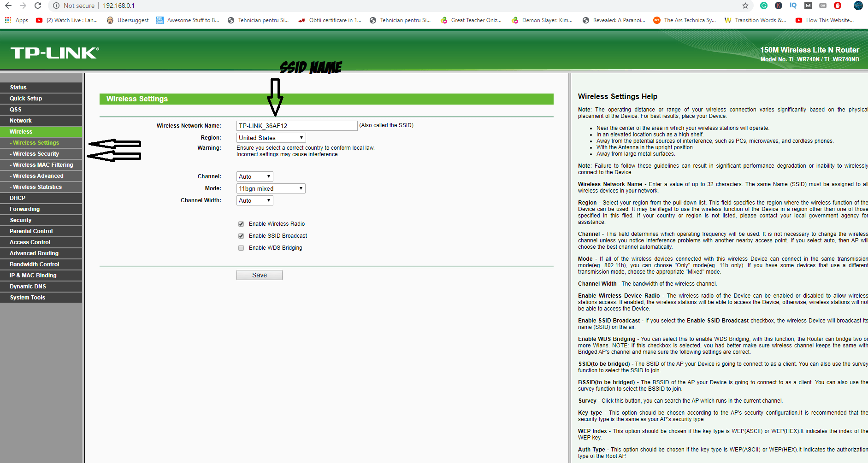Open the Channel Width dropdown
The image size is (868, 463).
[255, 200]
